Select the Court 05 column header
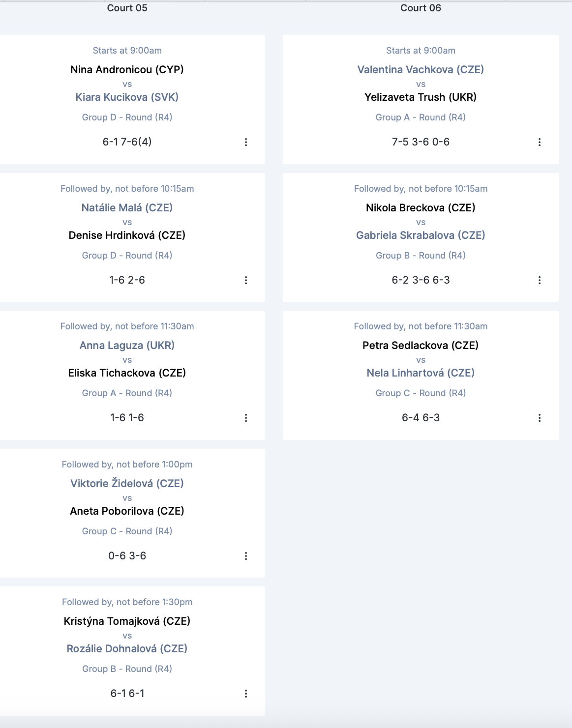 coord(127,8)
